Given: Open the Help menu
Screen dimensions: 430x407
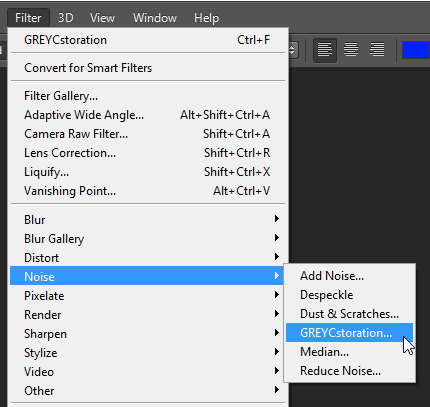Looking at the screenshot, I should [x=206, y=18].
